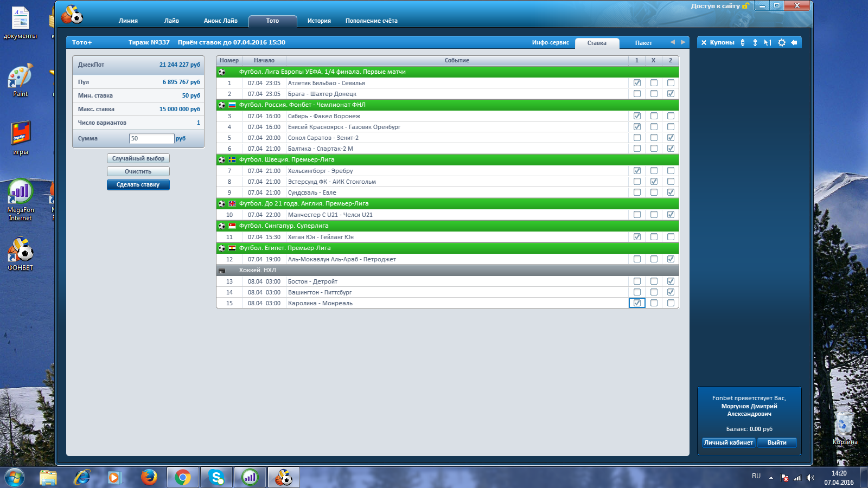Open the Анонс Лайв tab
This screenshot has height=488, width=868.
[220, 21]
